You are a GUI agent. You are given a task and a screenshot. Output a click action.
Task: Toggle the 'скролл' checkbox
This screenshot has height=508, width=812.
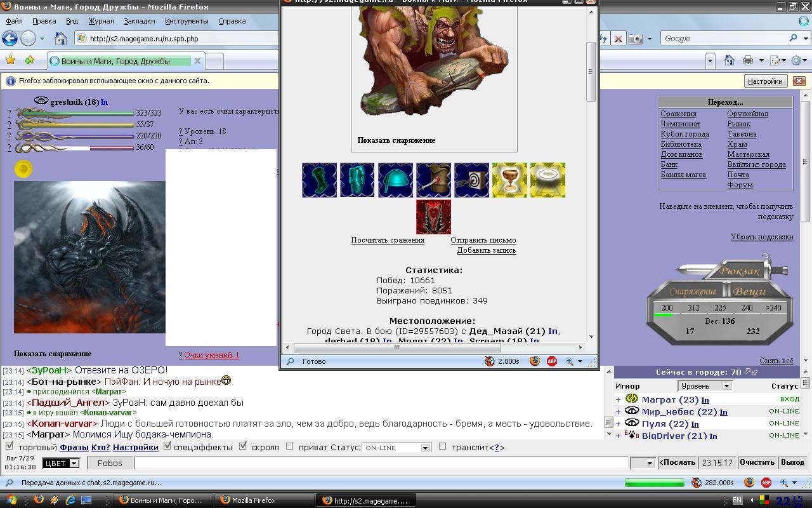tap(243, 446)
